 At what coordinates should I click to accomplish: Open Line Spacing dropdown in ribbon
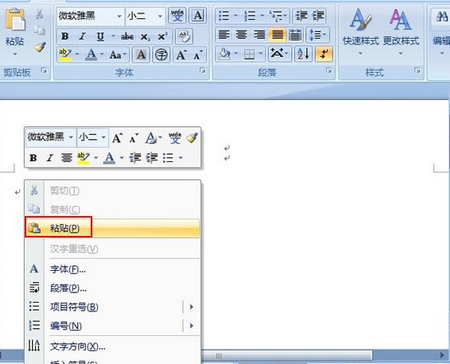point(318,35)
